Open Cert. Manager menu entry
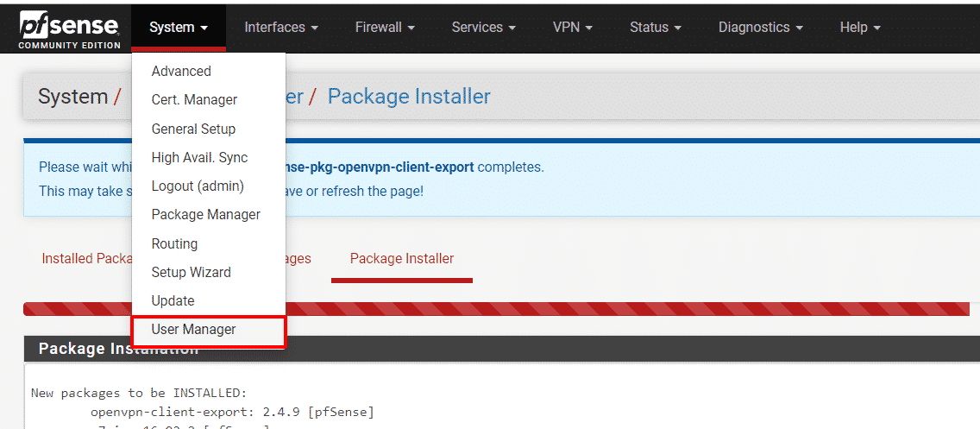The width and height of the screenshot is (980, 429). tap(194, 100)
